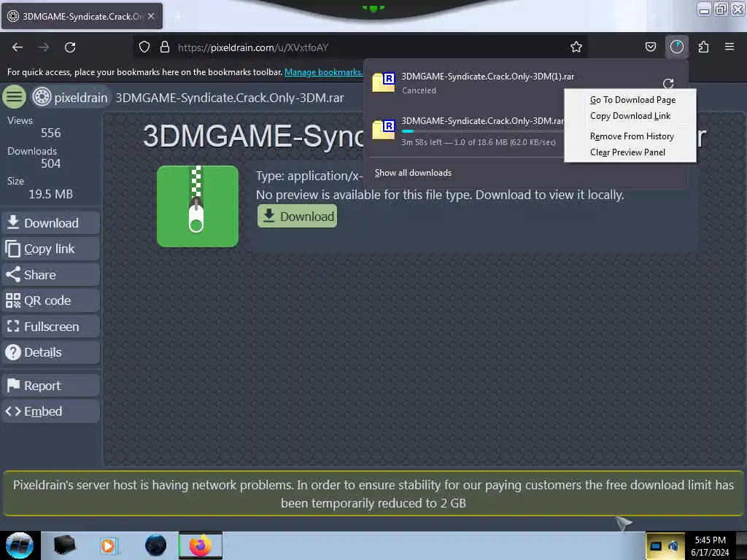The height and width of the screenshot is (560, 747).
Task: Click the network problems notice banner
Action: (x=373, y=494)
